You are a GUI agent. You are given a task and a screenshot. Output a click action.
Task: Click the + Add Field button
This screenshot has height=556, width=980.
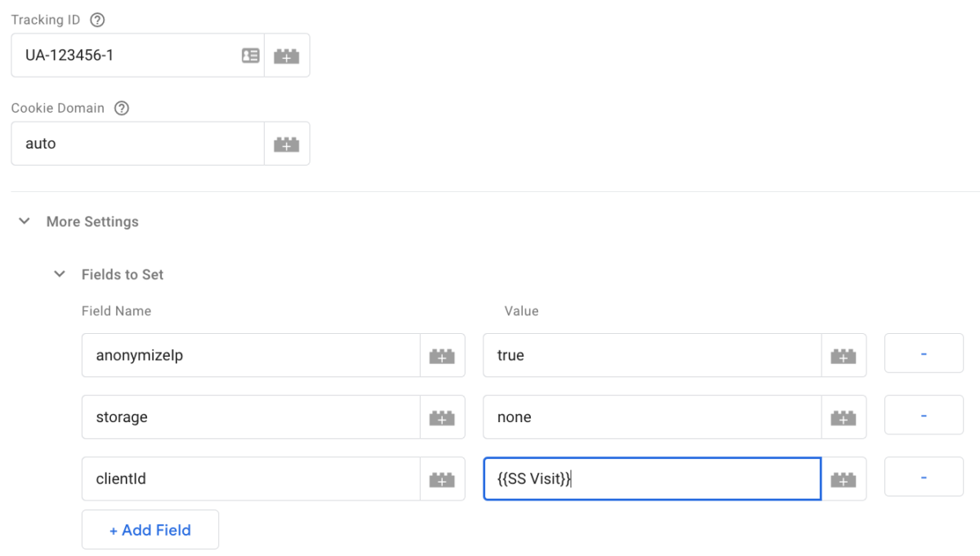point(150,530)
